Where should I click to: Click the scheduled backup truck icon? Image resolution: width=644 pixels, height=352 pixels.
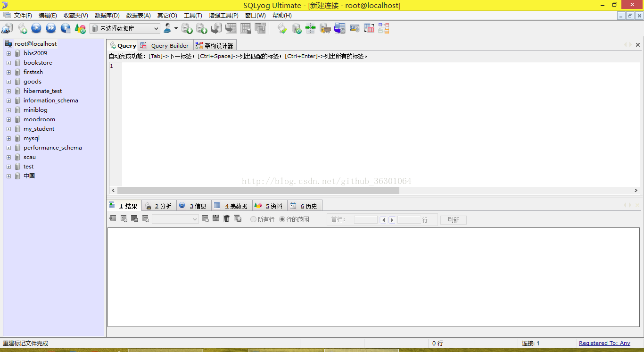click(325, 28)
